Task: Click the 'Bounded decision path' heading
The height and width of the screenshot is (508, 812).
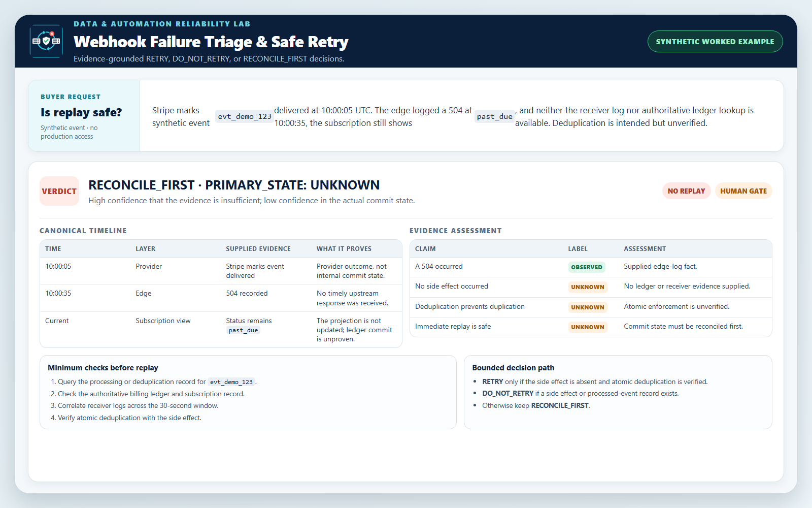Action: (x=513, y=368)
